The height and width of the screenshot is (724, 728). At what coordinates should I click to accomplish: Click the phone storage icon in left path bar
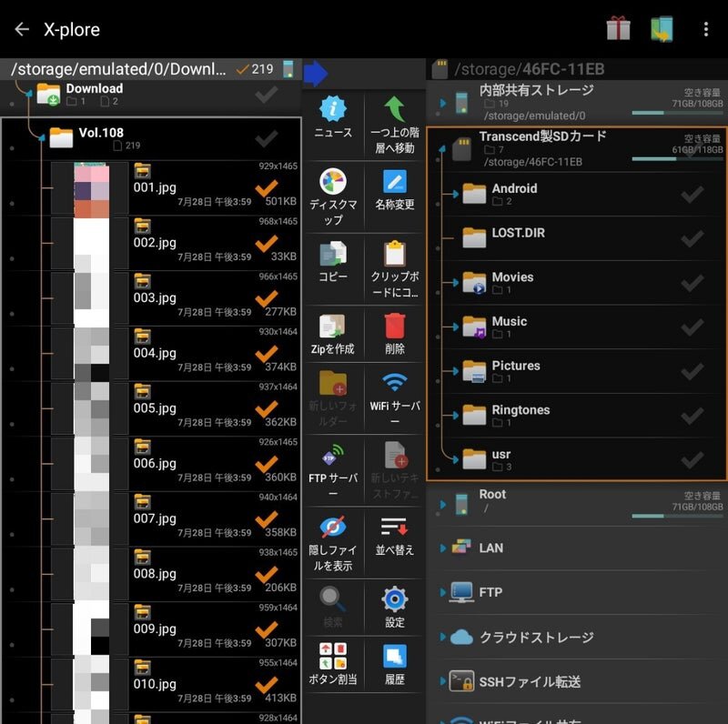point(288,69)
